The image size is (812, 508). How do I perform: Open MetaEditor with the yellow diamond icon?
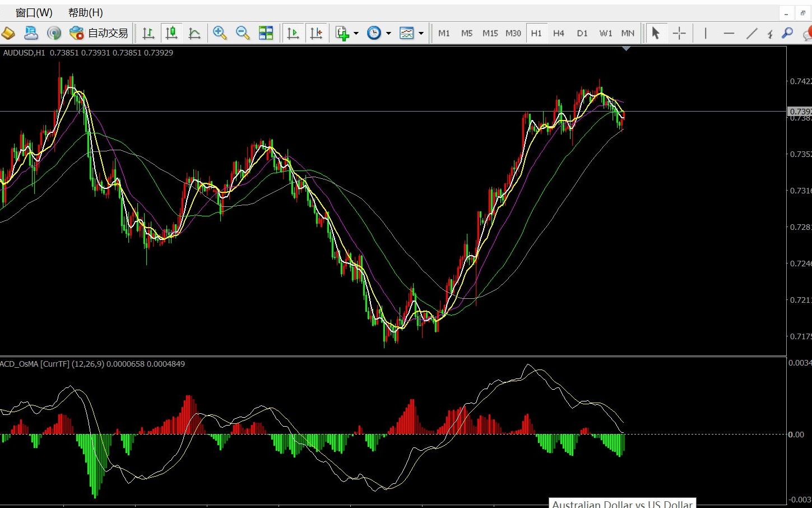pyautogui.click(x=8, y=33)
